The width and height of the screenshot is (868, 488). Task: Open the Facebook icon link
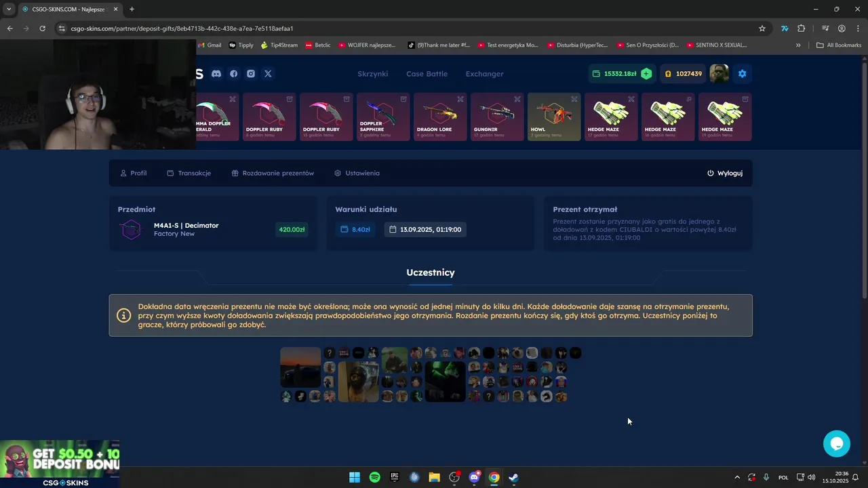pos(234,74)
